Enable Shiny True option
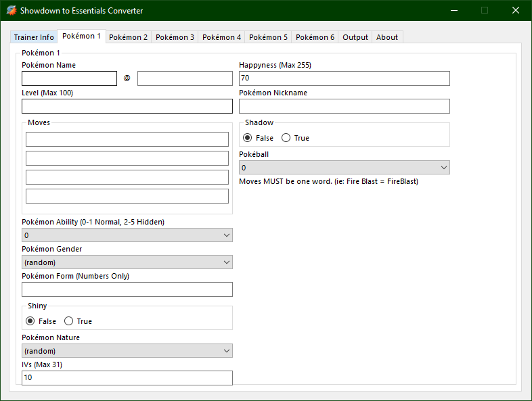 coord(68,321)
